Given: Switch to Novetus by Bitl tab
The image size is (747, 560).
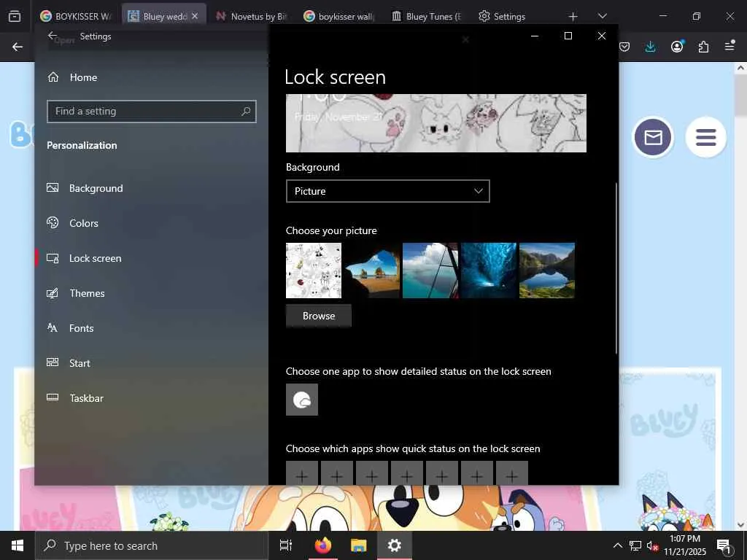Looking at the screenshot, I should pyautogui.click(x=251, y=16).
